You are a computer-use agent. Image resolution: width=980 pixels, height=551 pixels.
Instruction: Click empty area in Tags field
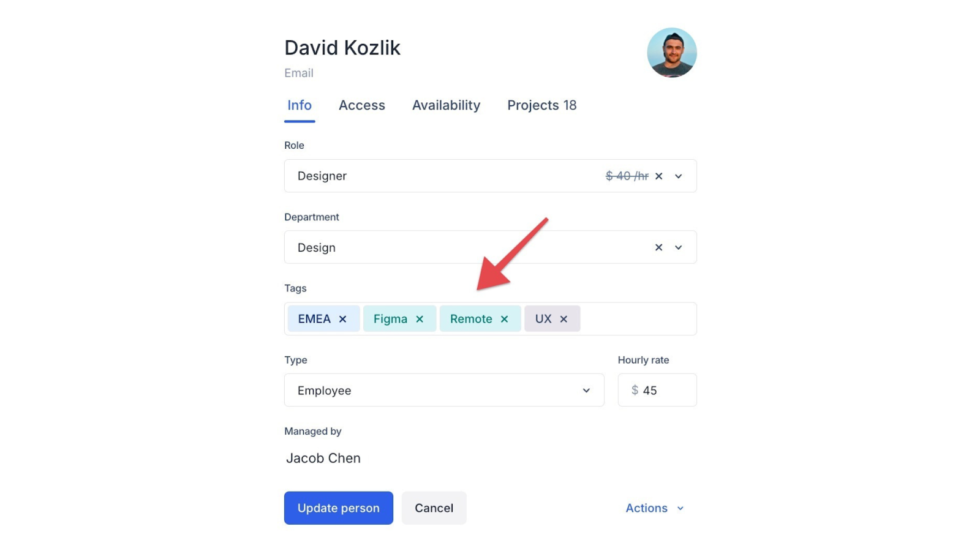pos(637,319)
